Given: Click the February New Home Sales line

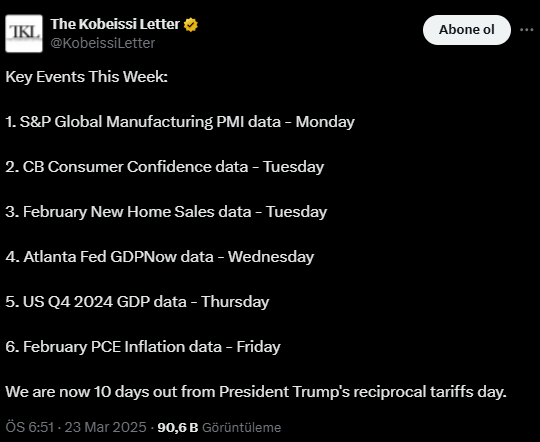Looking at the screenshot, I should point(166,212).
